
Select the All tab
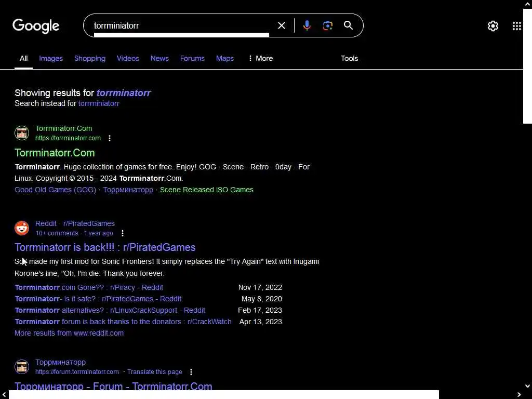point(23,58)
